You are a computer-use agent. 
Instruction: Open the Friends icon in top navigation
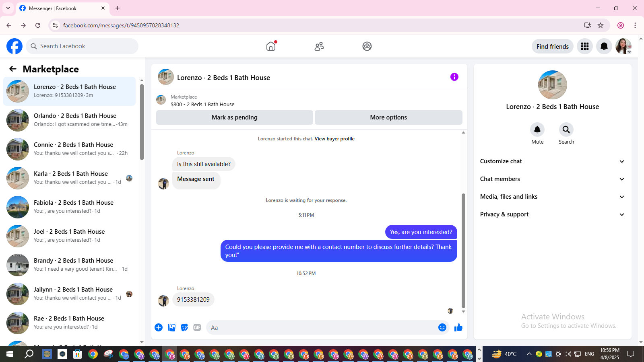coord(319,46)
